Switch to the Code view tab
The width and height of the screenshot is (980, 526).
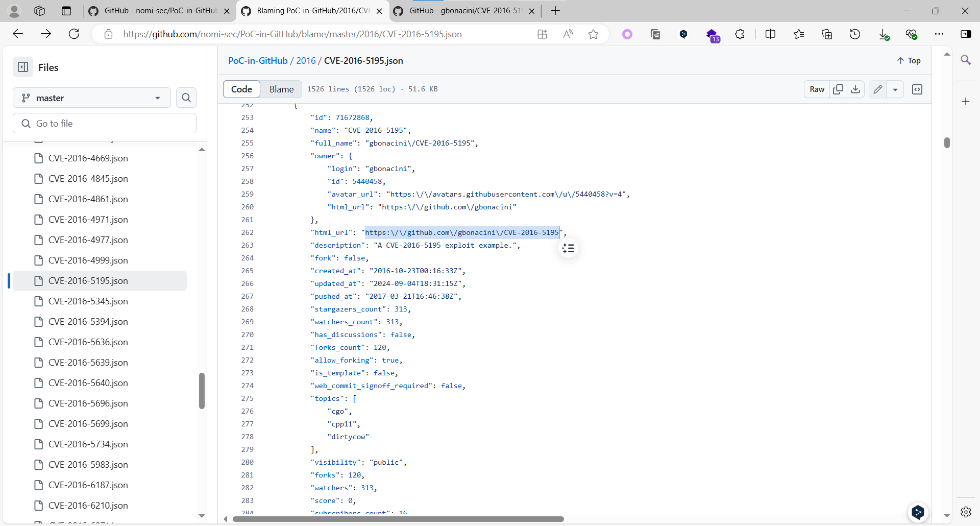(241, 89)
